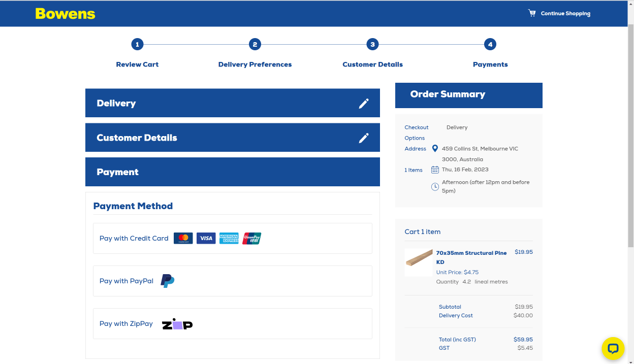Select the Visa card icon

pos(206,238)
